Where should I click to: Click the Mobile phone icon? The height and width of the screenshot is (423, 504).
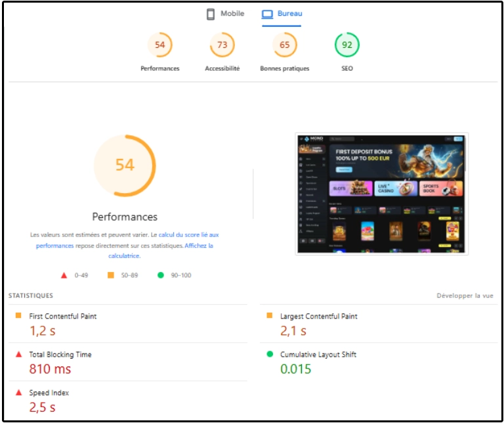point(211,14)
